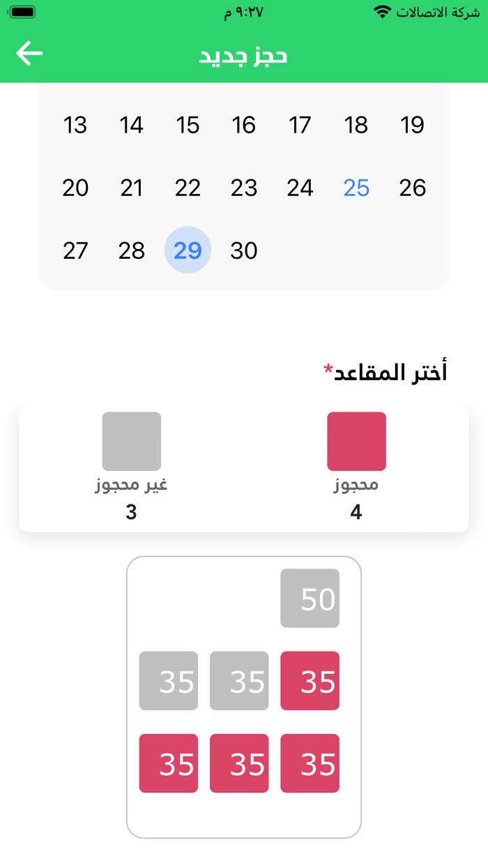
Task: Tap the bottom-right red seat priced 35
Action: 310,763
